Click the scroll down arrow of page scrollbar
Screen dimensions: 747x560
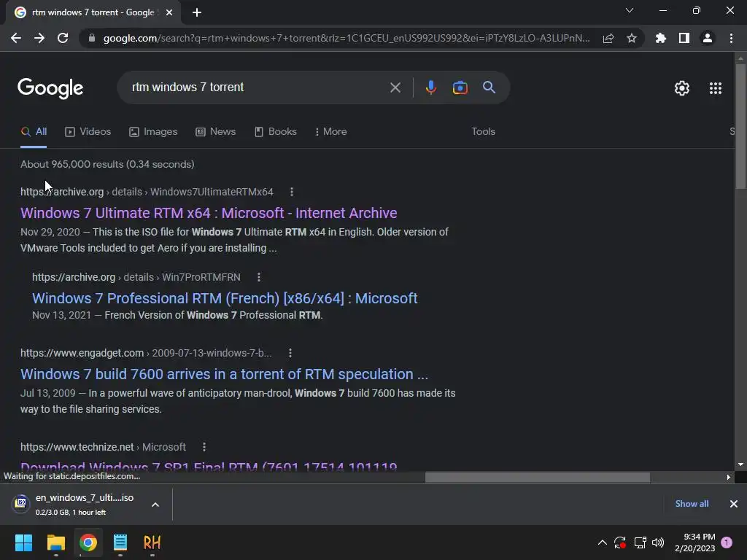pos(740,464)
